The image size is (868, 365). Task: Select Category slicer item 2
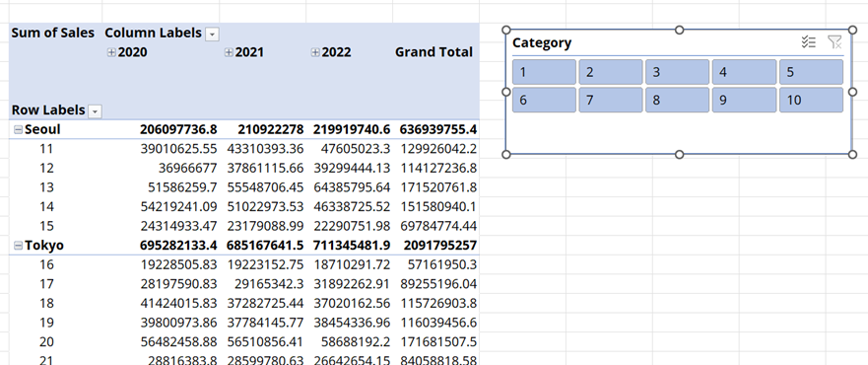tap(611, 72)
